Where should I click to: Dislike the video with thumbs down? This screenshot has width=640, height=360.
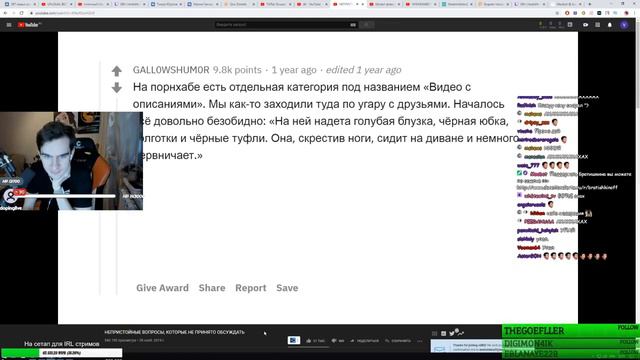click(x=338, y=341)
